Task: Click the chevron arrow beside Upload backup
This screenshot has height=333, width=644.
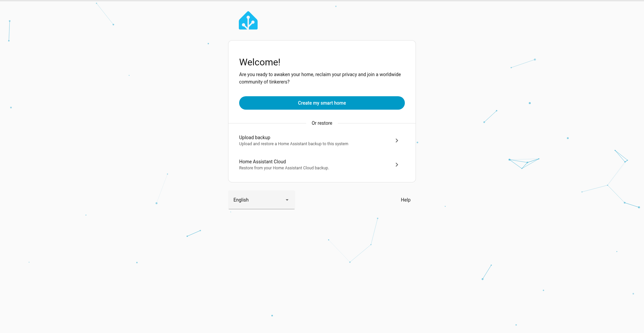Action: click(397, 141)
